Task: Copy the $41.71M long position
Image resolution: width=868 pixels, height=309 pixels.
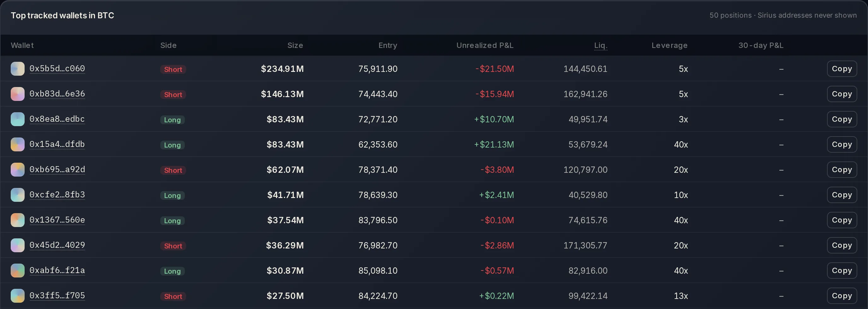Action: [842, 195]
